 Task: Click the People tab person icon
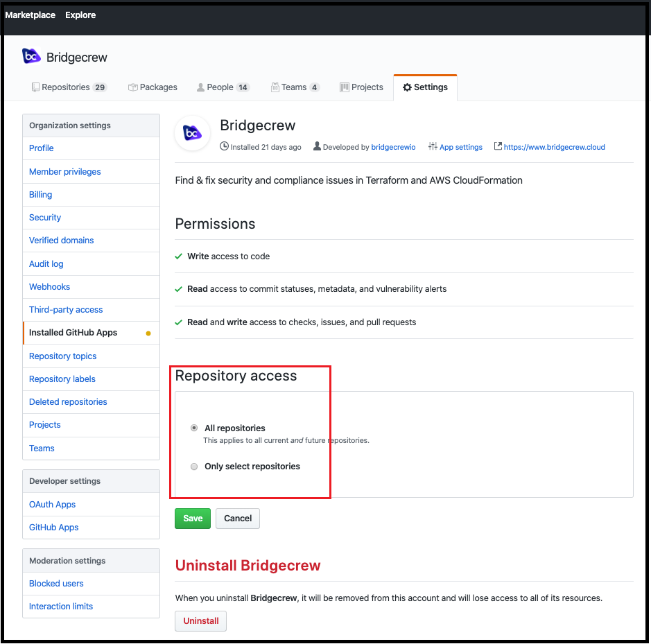coord(200,87)
